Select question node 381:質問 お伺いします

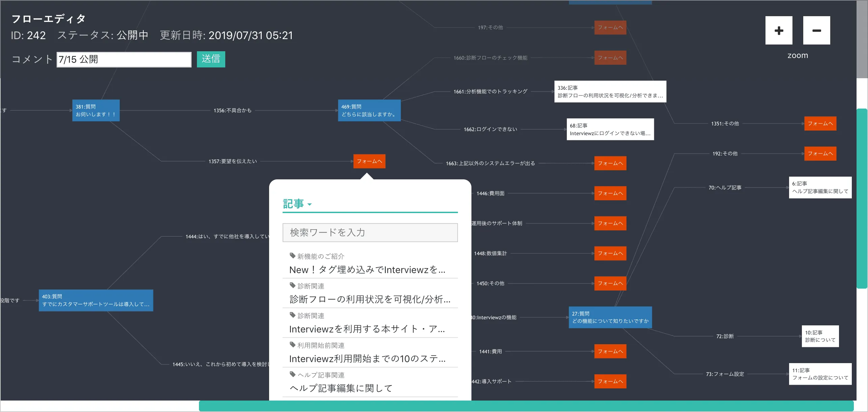tap(96, 110)
